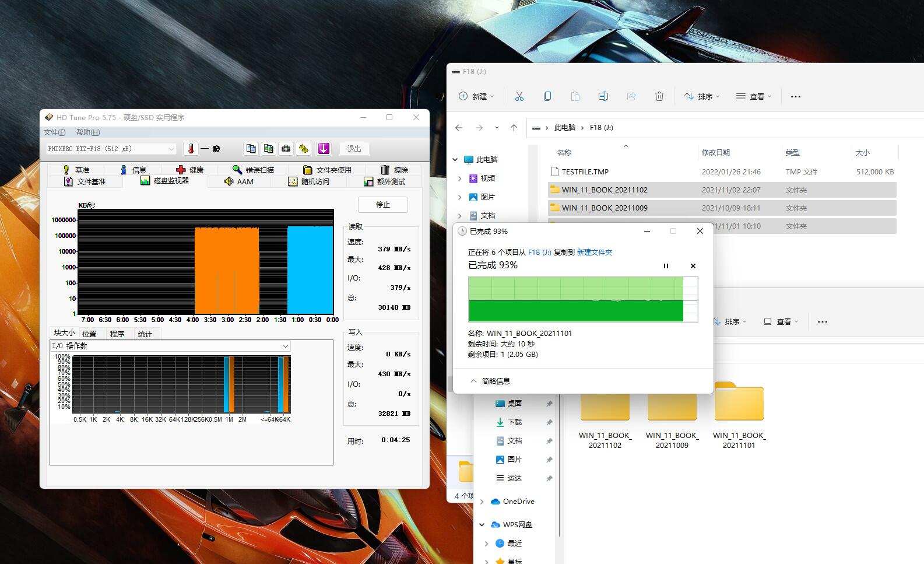Click the temperature thermometer icon in HD Tune
Viewport: 924px width, 564px height.
(191, 149)
